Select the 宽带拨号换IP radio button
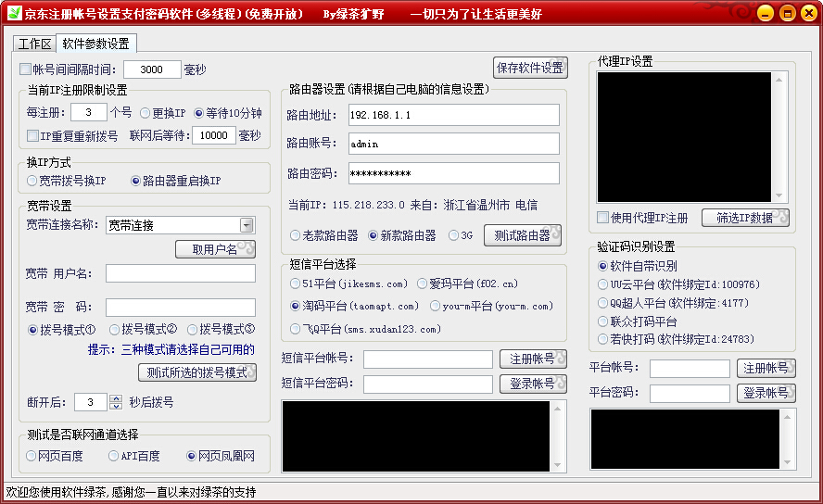Image resolution: width=823 pixels, height=504 pixels. pyautogui.click(x=32, y=181)
